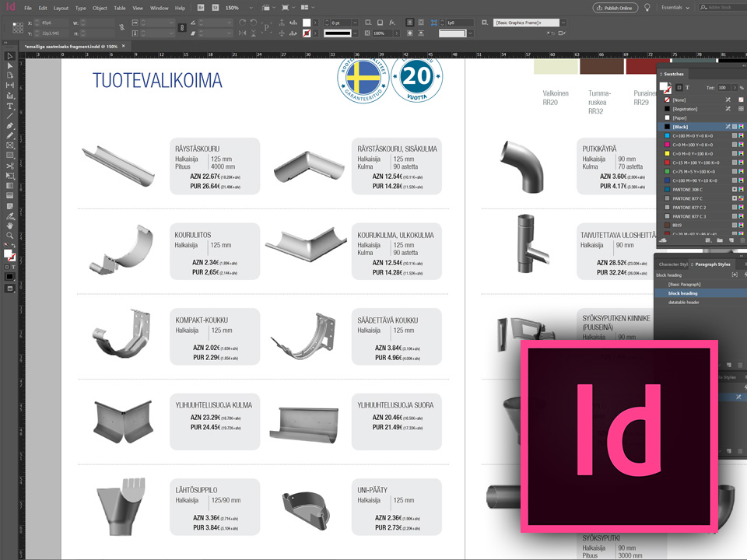Select the Hand tool

(x=9, y=226)
